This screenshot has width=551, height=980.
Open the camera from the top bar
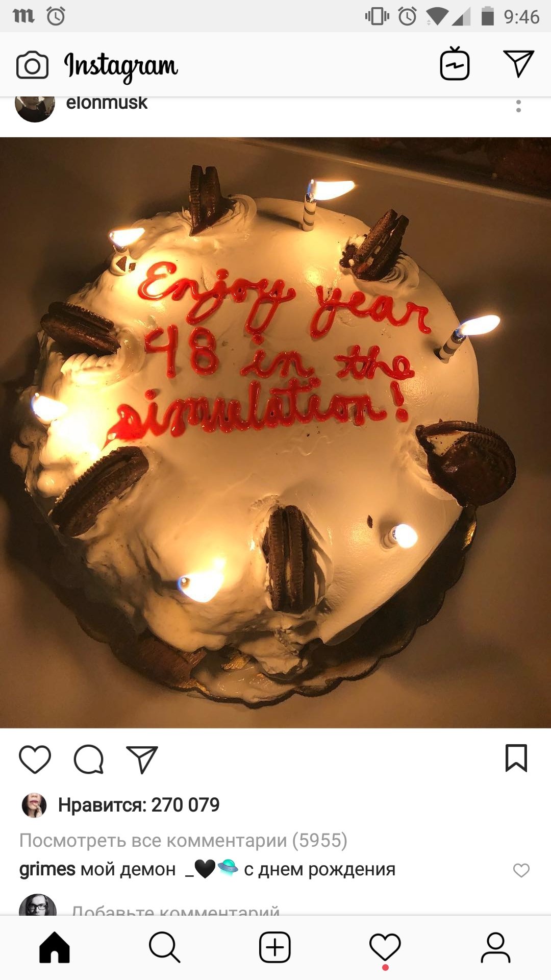click(32, 65)
